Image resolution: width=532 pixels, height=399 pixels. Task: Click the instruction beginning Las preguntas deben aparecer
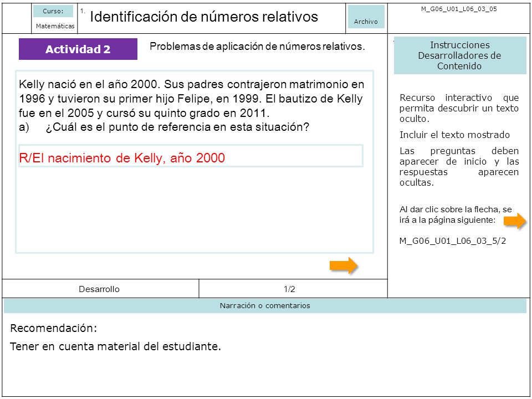point(459,167)
